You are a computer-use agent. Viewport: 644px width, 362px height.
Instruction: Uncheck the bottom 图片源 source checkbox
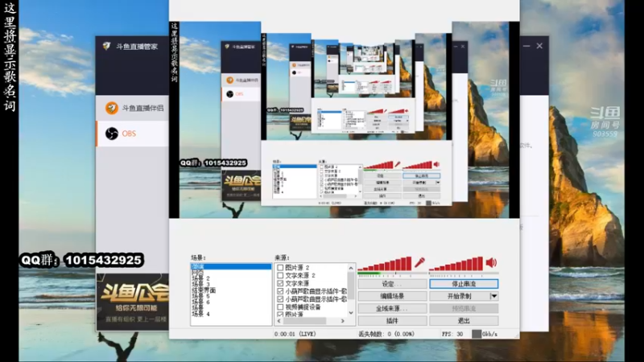coord(280,315)
